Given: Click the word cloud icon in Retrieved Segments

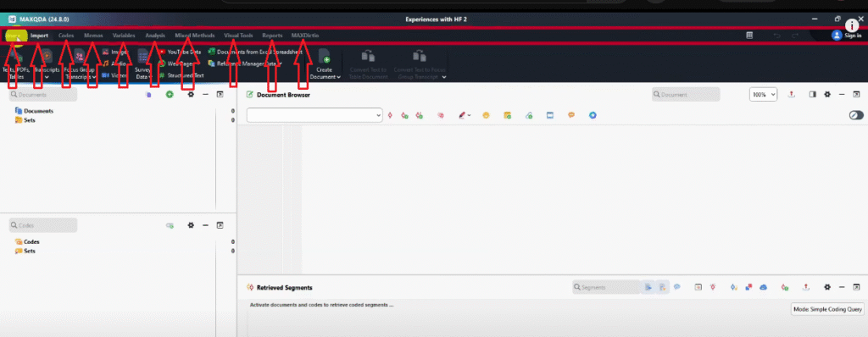Looking at the screenshot, I should pos(763,287).
